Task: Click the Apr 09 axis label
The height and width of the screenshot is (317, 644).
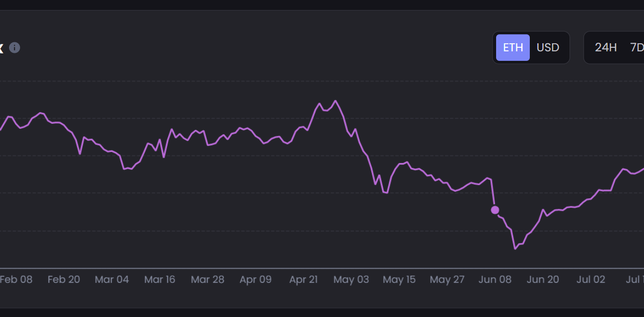Action: (256, 279)
